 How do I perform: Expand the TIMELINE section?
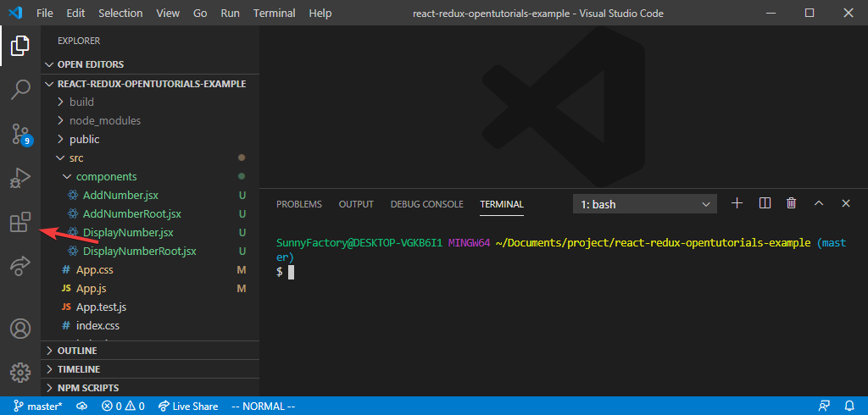pyautogui.click(x=150, y=369)
